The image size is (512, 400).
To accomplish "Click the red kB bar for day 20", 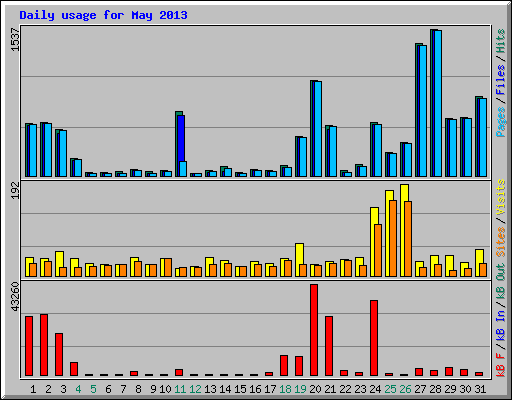I will tap(314, 330).
